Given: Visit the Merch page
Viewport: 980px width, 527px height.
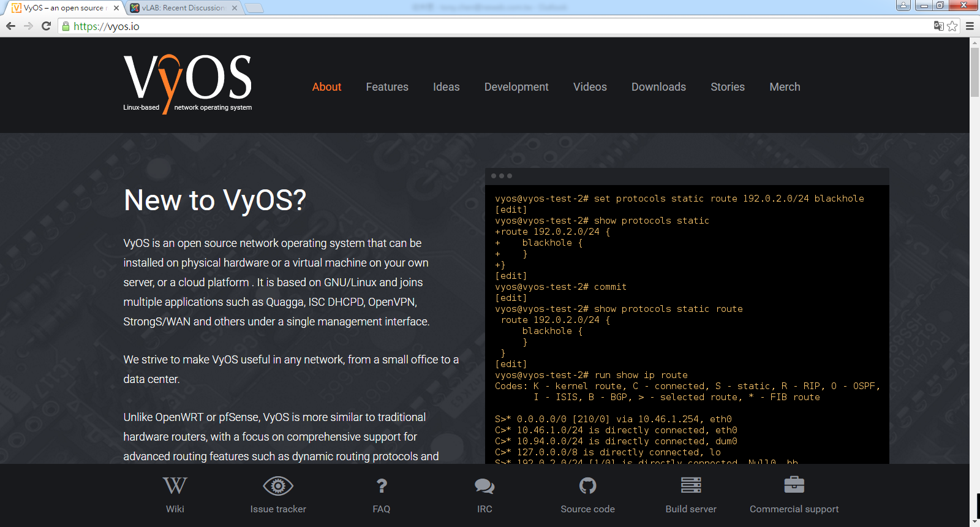Looking at the screenshot, I should (x=785, y=87).
